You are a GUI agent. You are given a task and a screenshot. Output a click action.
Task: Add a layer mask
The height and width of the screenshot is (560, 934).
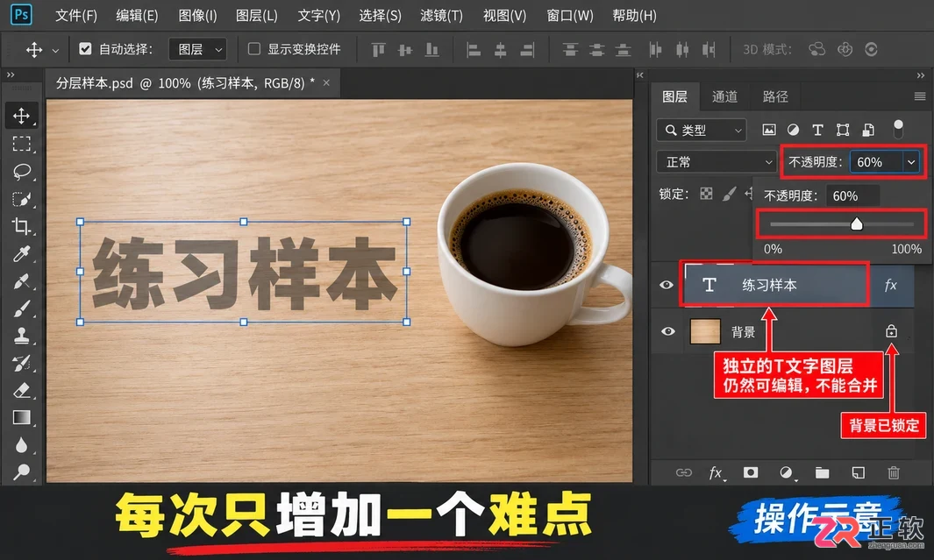751,472
